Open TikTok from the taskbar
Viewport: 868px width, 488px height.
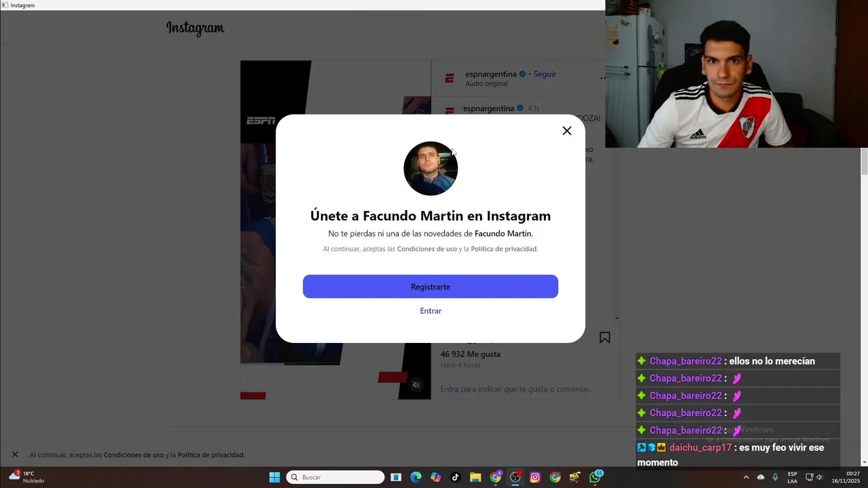pos(455,477)
